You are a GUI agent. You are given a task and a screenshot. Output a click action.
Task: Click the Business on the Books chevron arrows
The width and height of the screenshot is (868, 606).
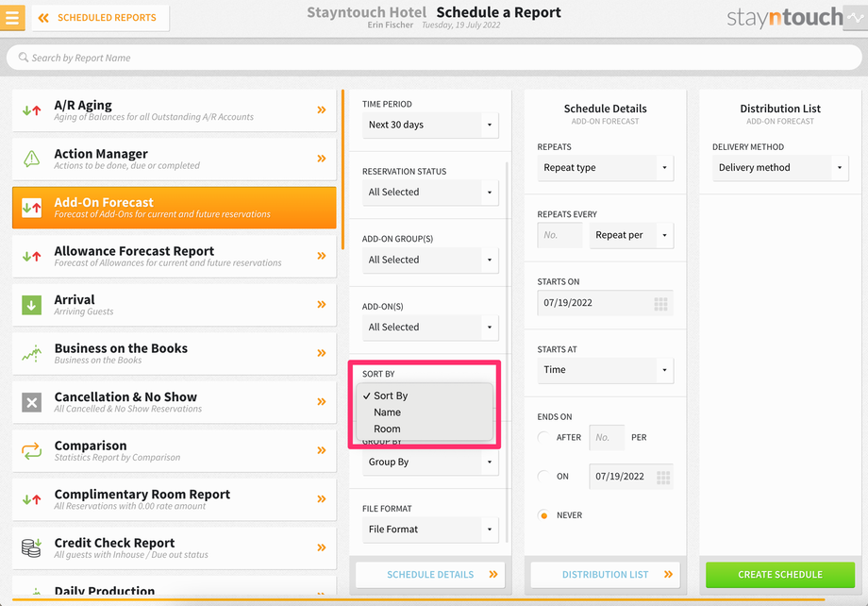coord(322,353)
